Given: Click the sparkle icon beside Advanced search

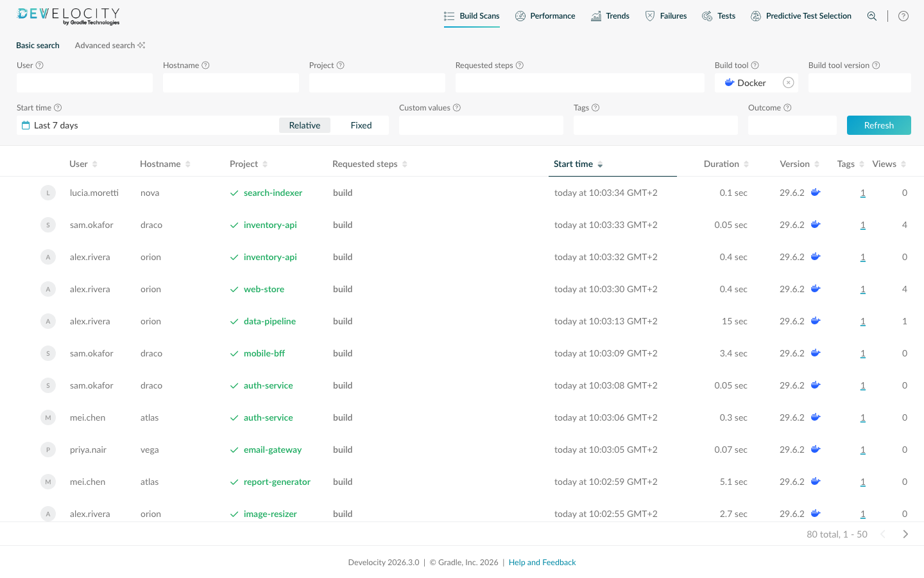Looking at the screenshot, I should tap(141, 45).
